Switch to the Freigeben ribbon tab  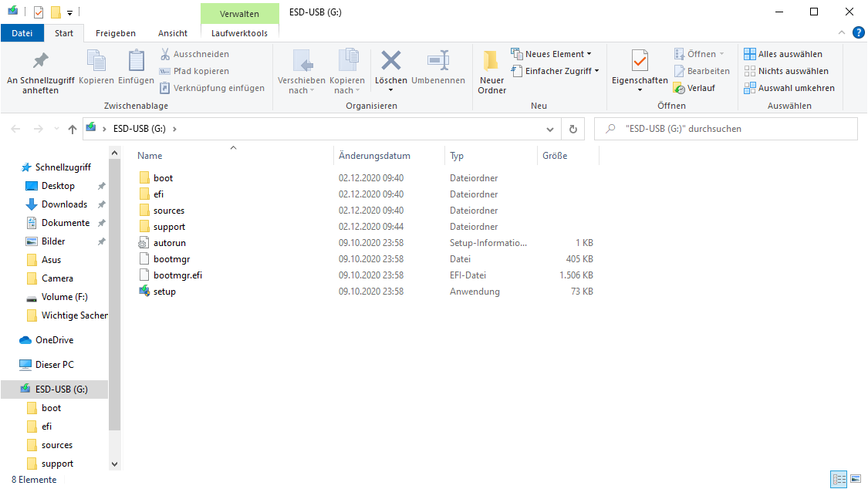[115, 33]
